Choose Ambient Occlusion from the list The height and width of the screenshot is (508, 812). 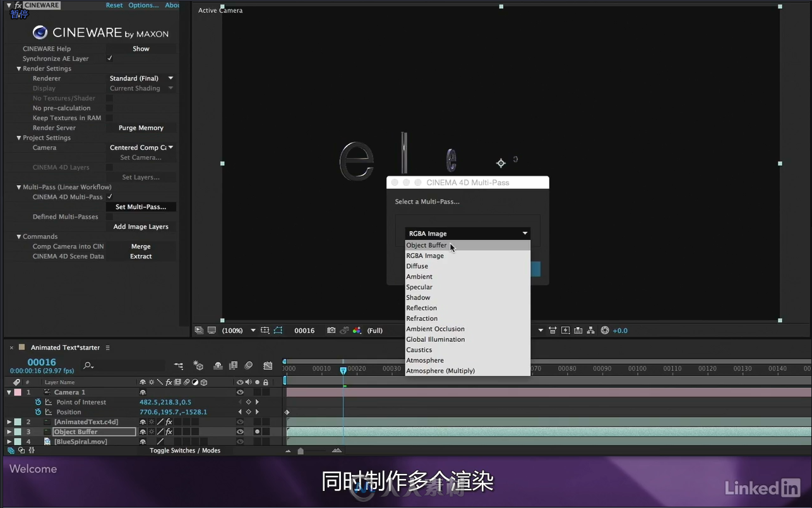click(x=468, y=329)
